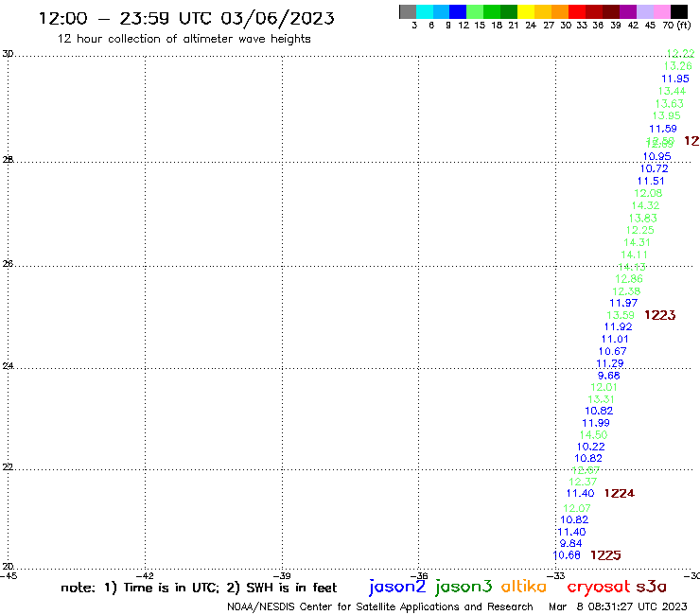The height and width of the screenshot is (615, 700).
Task: Select the altika satellite legend label
Action: pos(523,587)
